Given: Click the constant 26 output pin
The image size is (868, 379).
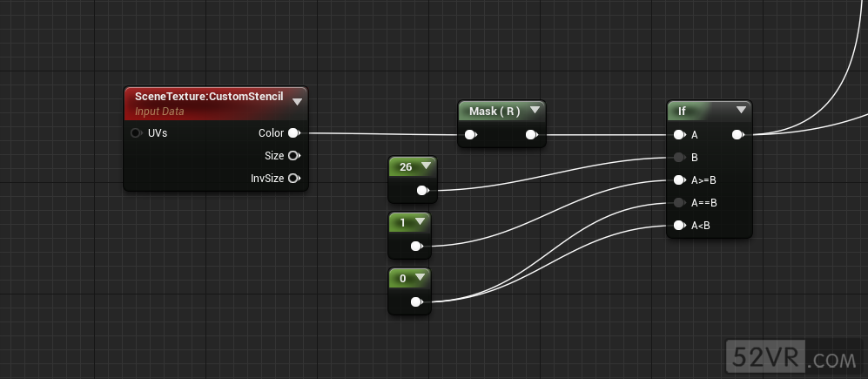Looking at the screenshot, I should pyautogui.click(x=422, y=191).
